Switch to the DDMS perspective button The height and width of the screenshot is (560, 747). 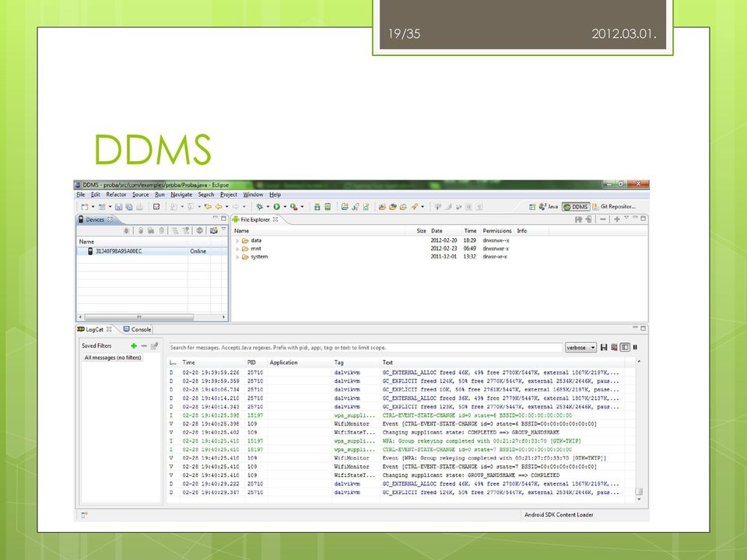click(x=576, y=207)
